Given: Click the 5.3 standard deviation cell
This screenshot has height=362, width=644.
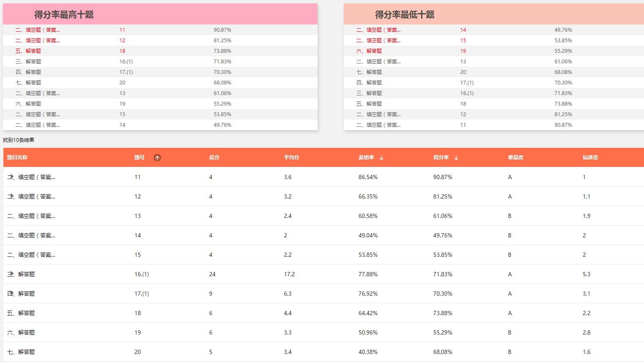Looking at the screenshot, I should (586, 274).
